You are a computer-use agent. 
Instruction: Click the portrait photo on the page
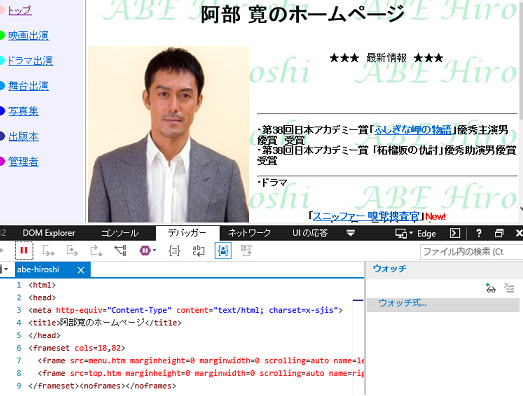[x=168, y=134]
